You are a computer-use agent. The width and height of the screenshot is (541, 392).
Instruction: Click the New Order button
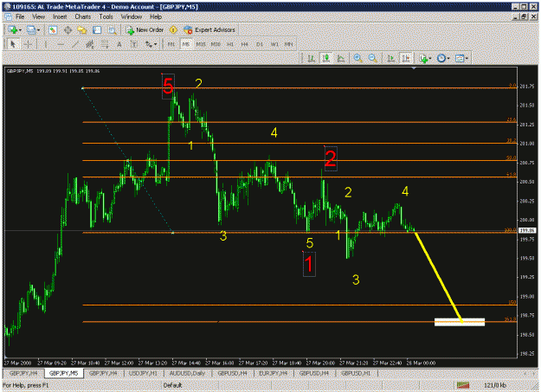tap(145, 30)
